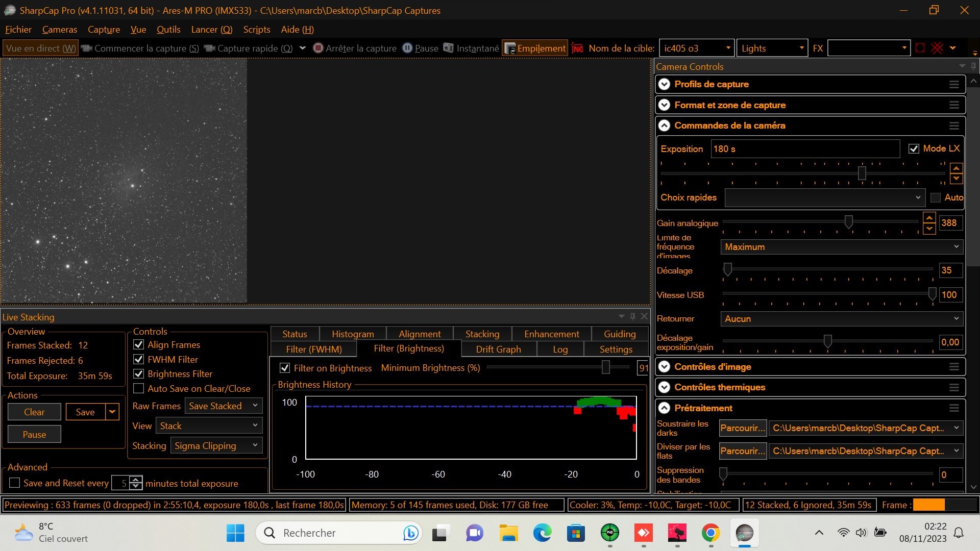This screenshot has height=551, width=980.
Task: Switch to the Filter (FWHM) tab
Action: tap(314, 349)
